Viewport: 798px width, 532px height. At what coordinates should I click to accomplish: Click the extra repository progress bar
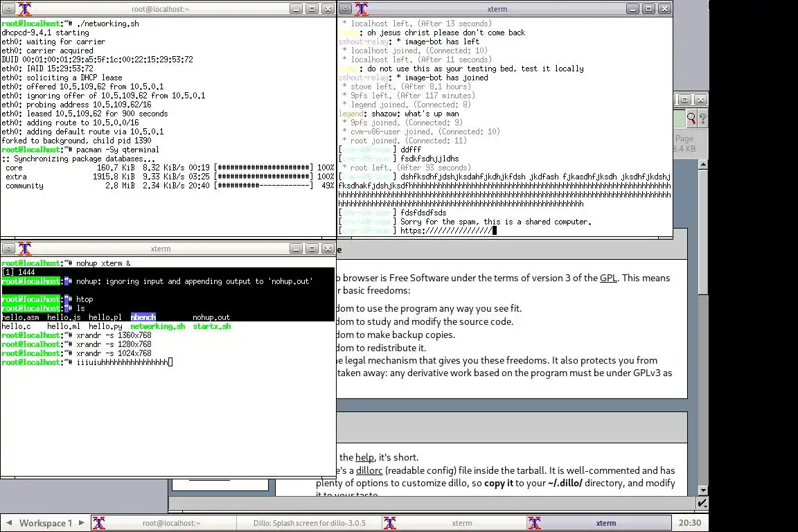tap(264, 177)
